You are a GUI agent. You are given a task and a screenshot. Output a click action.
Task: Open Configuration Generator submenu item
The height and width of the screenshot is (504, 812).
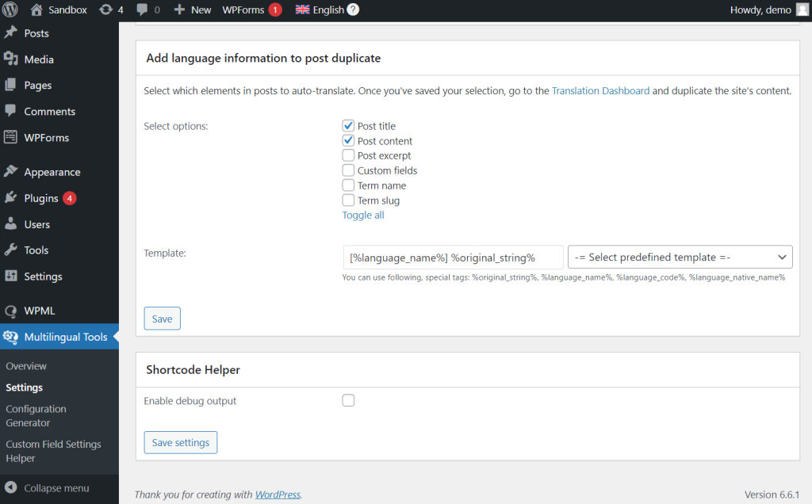tap(36, 416)
